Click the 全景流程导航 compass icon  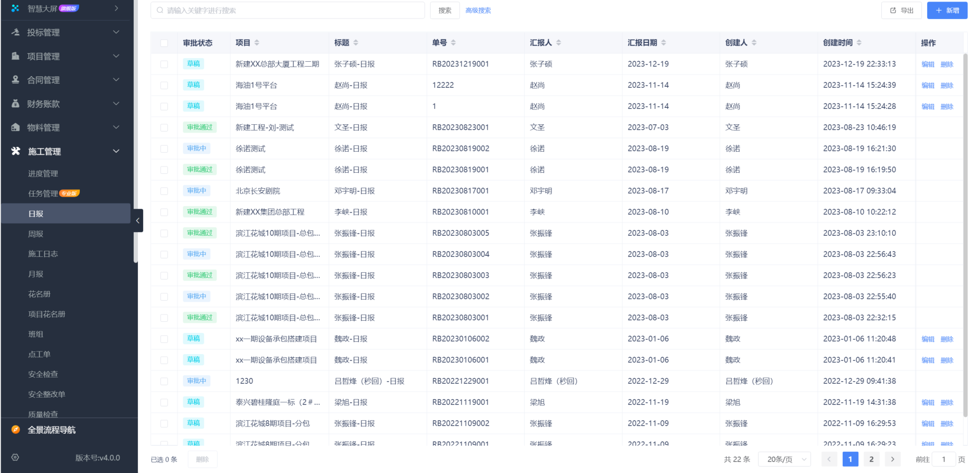click(15, 430)
